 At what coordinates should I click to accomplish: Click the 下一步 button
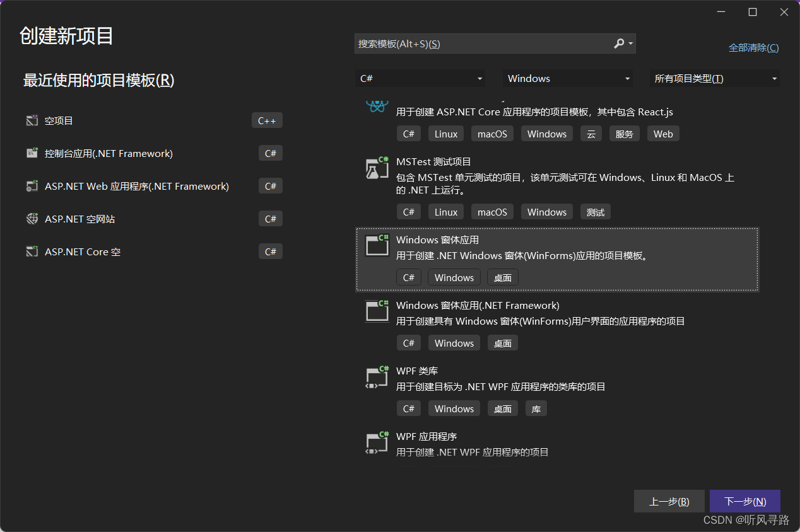(745, 501)
